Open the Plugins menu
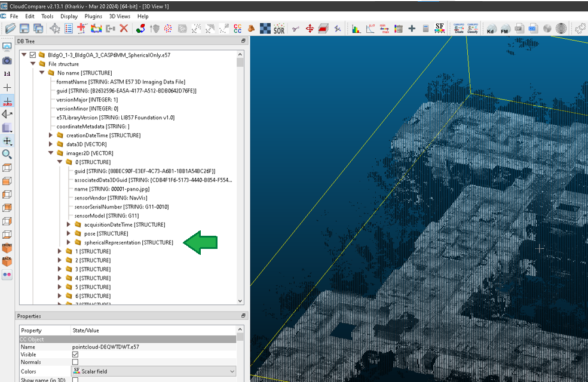The image size is (588, 382). [x=93, y=16]
